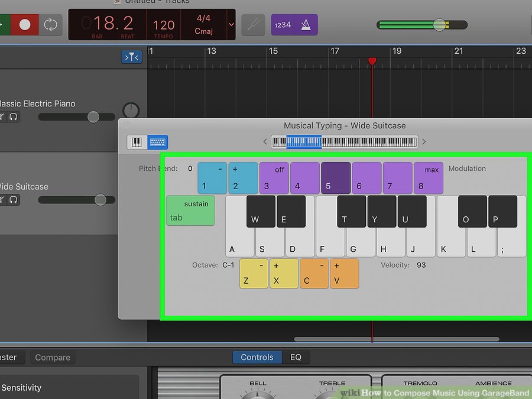Play the white key labeled J

(421, 242)
